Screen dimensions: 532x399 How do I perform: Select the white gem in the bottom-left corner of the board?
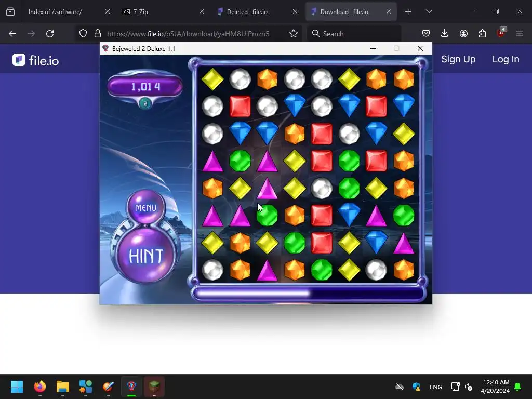tap(212, 270)
